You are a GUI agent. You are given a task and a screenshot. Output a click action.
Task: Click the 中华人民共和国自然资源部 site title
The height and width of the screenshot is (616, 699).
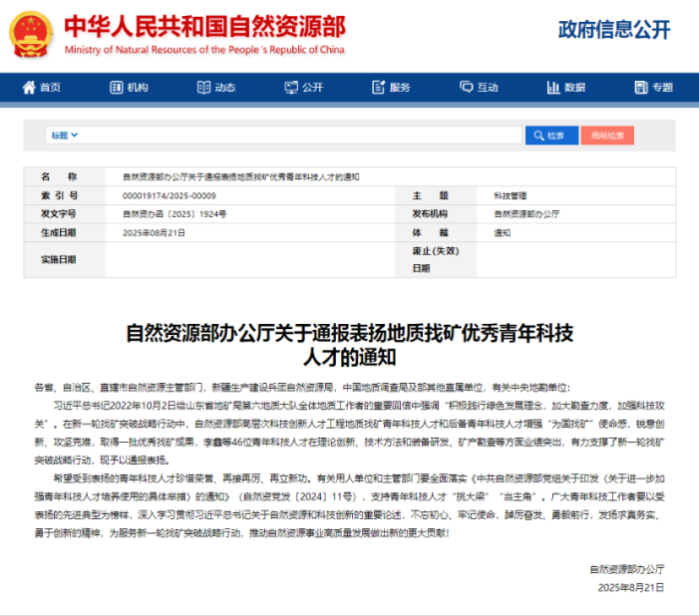[x=204, y=26]
